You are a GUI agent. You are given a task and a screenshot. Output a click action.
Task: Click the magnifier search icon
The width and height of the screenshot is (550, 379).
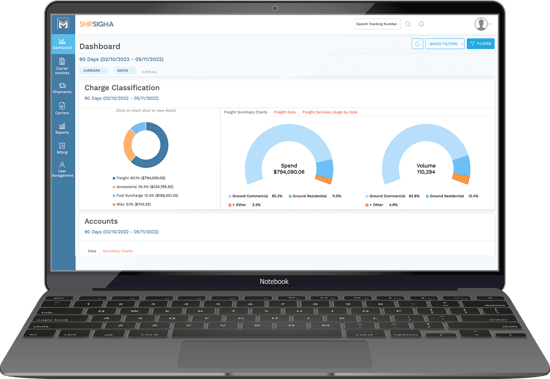pyautogui.click(x=408, y=24)
